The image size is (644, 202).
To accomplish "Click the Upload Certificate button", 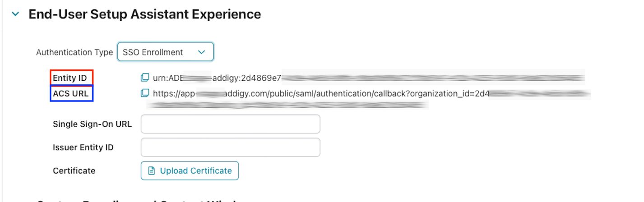I will pos(190,171).
